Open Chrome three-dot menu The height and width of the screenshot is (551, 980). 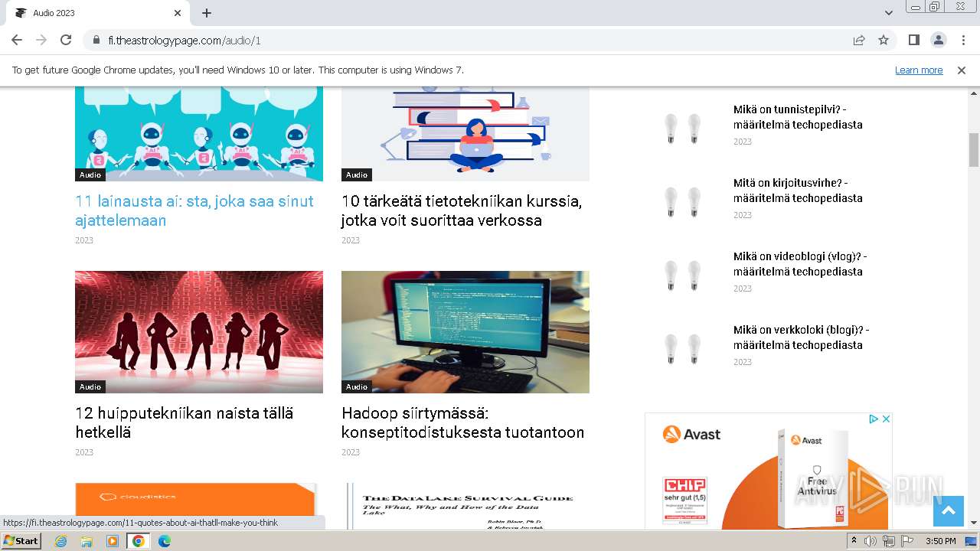(x=963, y=40)
